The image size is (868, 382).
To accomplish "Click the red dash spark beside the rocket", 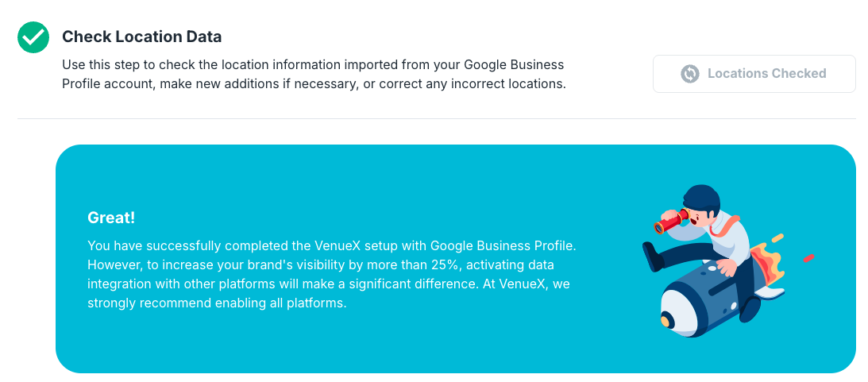I will tap(808, 258).
